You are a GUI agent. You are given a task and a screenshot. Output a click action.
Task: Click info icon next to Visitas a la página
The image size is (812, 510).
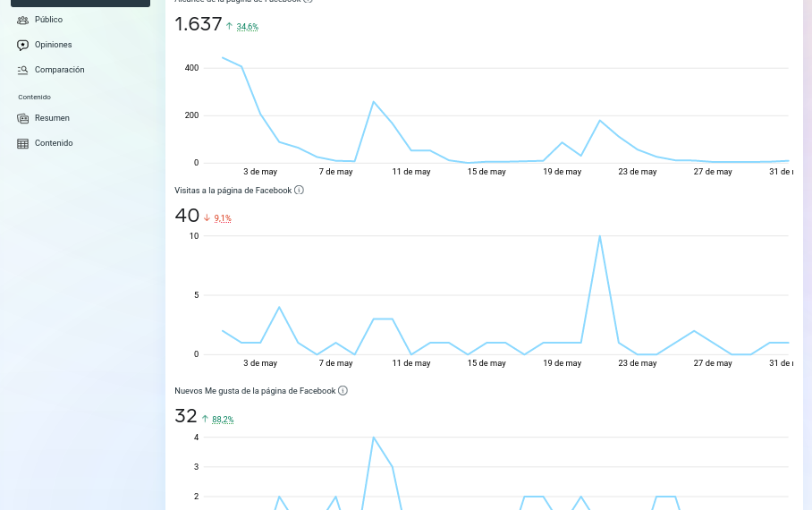(x=299, y=191)
